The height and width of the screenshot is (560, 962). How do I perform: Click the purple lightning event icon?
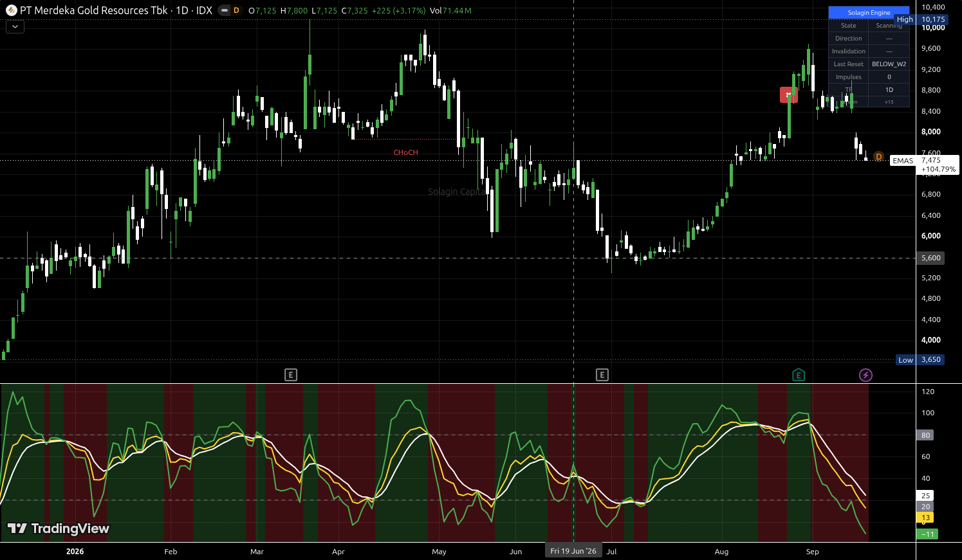[866, 375]
